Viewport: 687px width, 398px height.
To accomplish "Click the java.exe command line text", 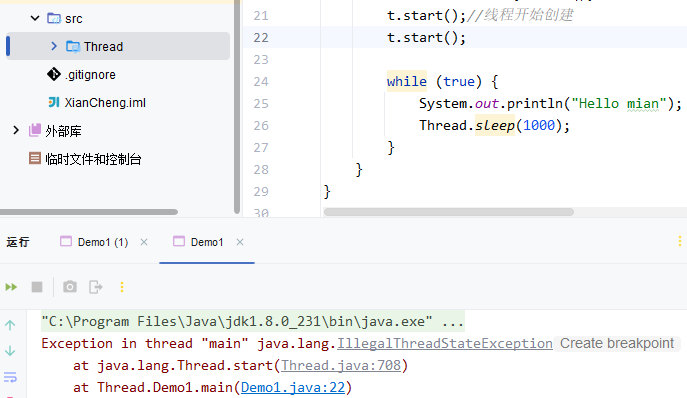I will point(253,321).
